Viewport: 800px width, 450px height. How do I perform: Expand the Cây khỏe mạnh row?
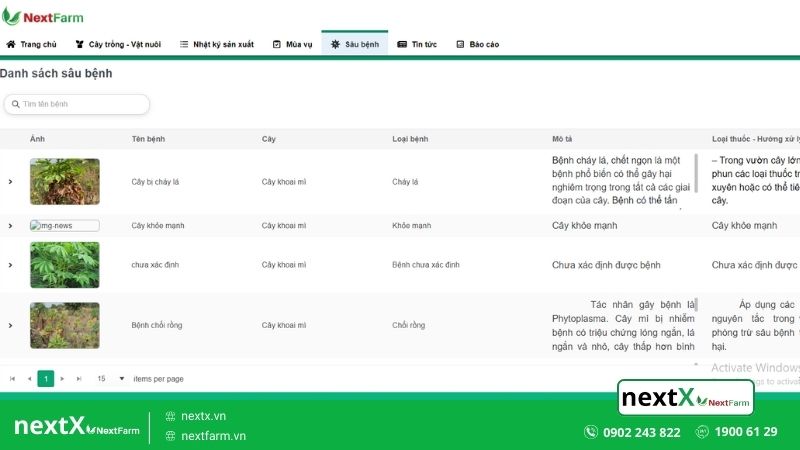click(x=10, y=226)
